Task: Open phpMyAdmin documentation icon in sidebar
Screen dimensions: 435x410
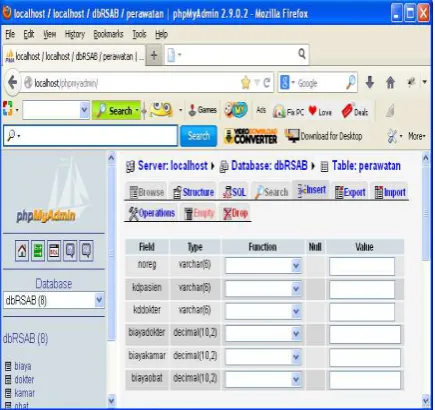Action: tap(70, 250)
